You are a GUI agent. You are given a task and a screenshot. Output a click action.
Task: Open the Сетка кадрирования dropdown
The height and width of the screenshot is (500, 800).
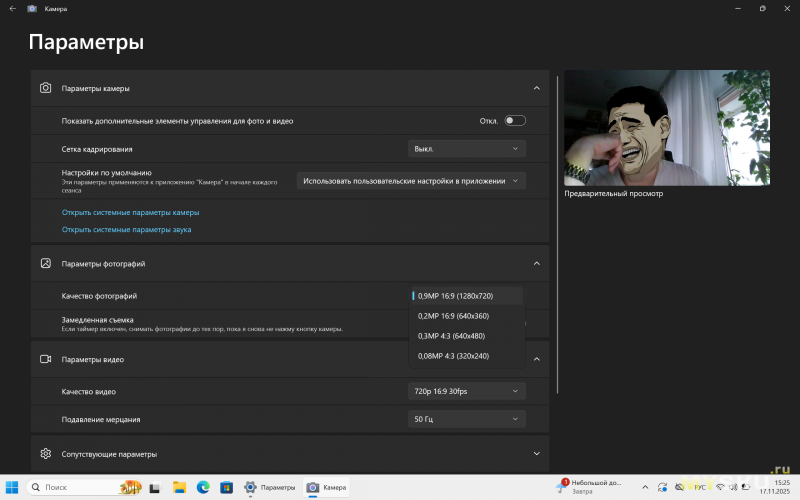[466, 149]
